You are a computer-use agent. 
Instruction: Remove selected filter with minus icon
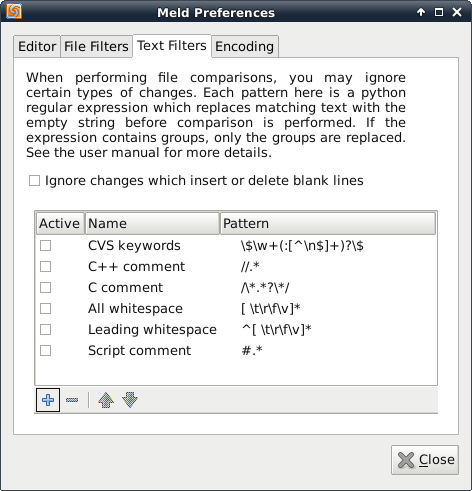pyautogui.click(x=72, y=400)
